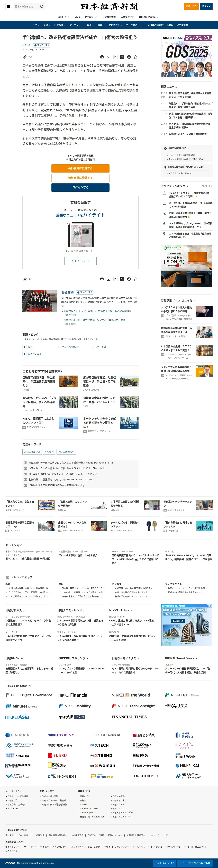Click the NIKKEI logo in the footer bar
The width and height of the screenshot is (218, 868).
click(x=10, y=863)
